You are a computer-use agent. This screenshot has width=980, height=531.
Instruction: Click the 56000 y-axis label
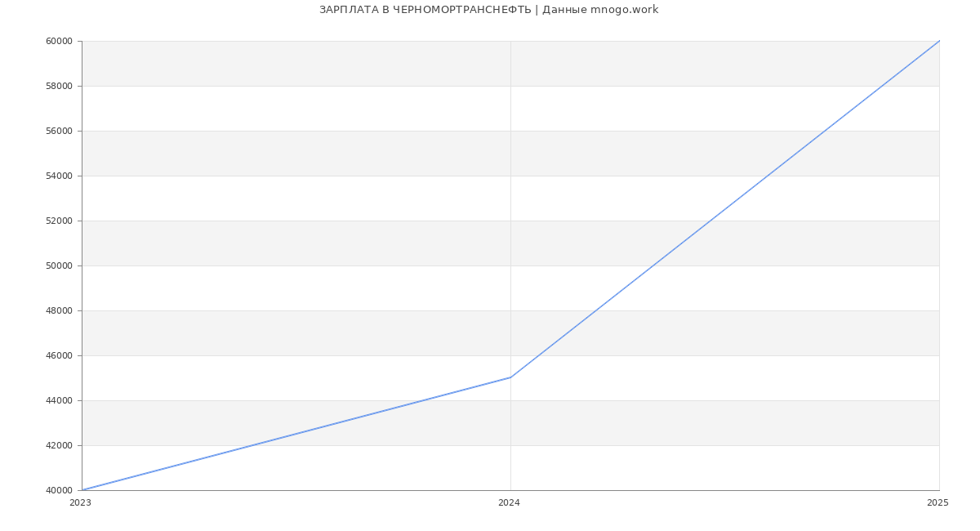60,131
